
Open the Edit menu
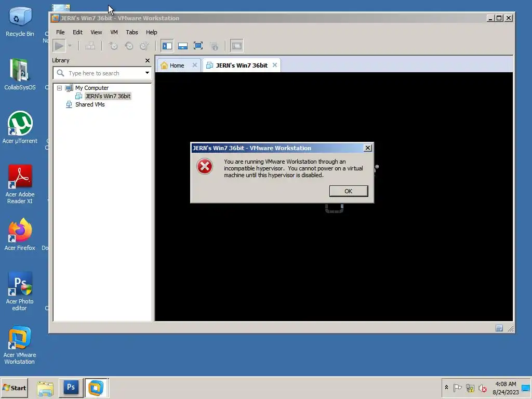coord(77,32)
